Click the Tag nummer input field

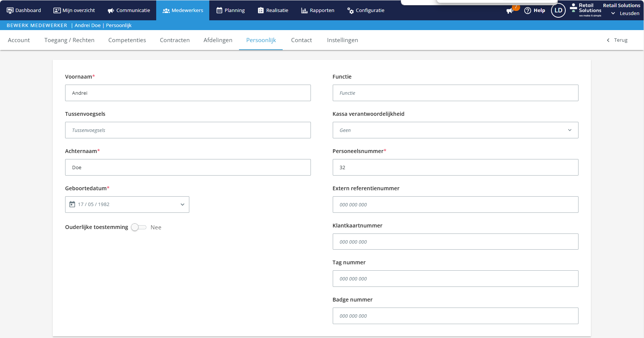[x=455, y=279]
